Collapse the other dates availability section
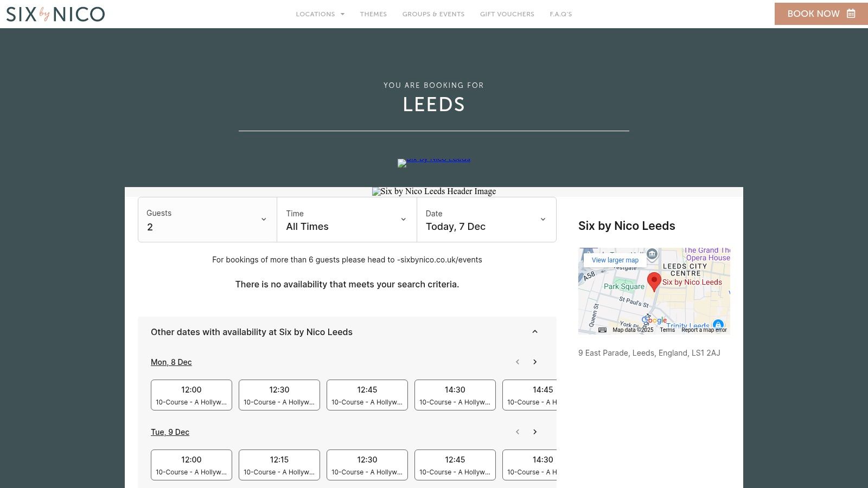Viewport: 868px width, 488px height. click(x=535, y=332)
